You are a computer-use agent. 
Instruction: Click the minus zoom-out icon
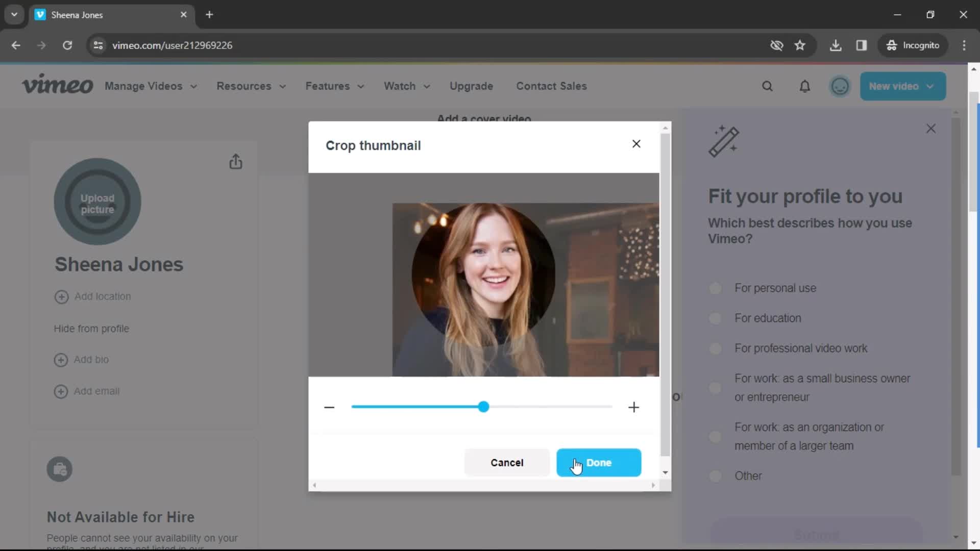click(x=329, y=407)
